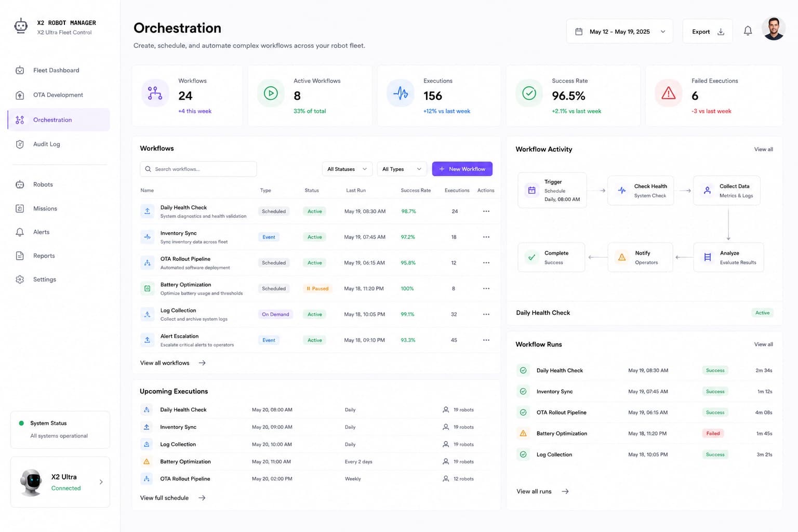Viewport: 798px width, 532px height.
Task: Open actions menu for Battery Optimization workflow
Action: [x=486, y=288]
